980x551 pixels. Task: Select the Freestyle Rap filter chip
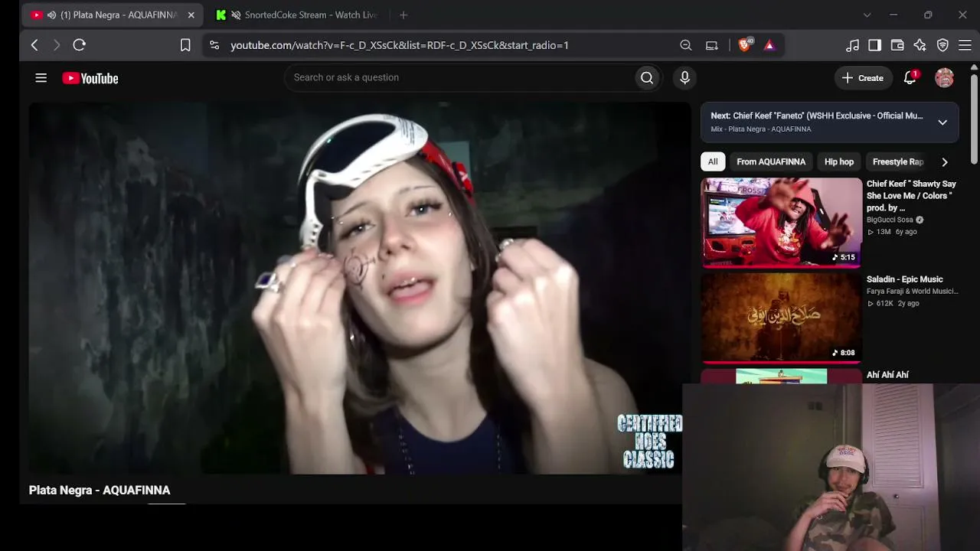[x=898, y=162]
